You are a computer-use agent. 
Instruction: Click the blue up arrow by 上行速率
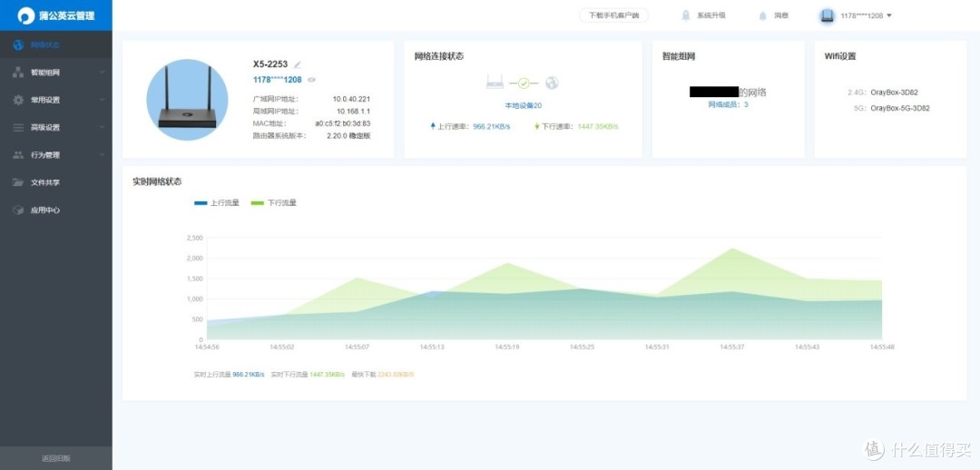[x=433, y=126]
